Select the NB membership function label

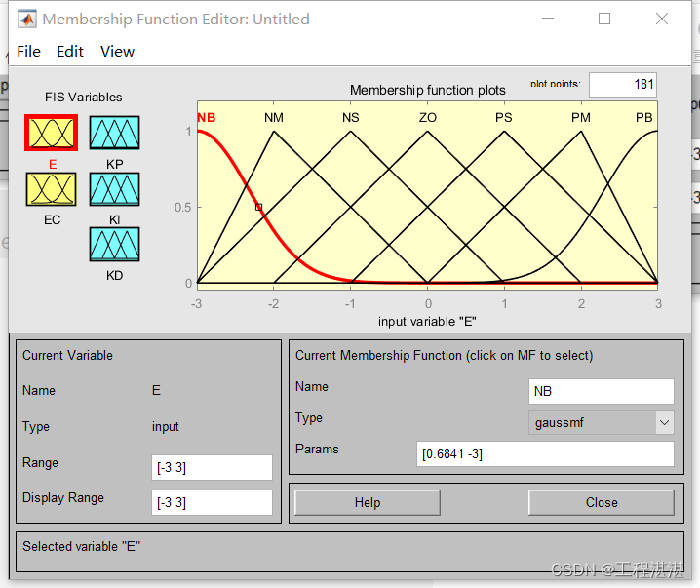[207, 117]
